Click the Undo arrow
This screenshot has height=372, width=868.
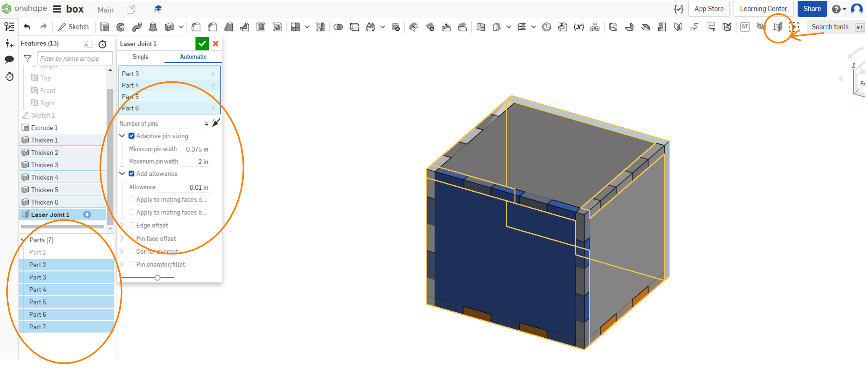coord(27,27)
